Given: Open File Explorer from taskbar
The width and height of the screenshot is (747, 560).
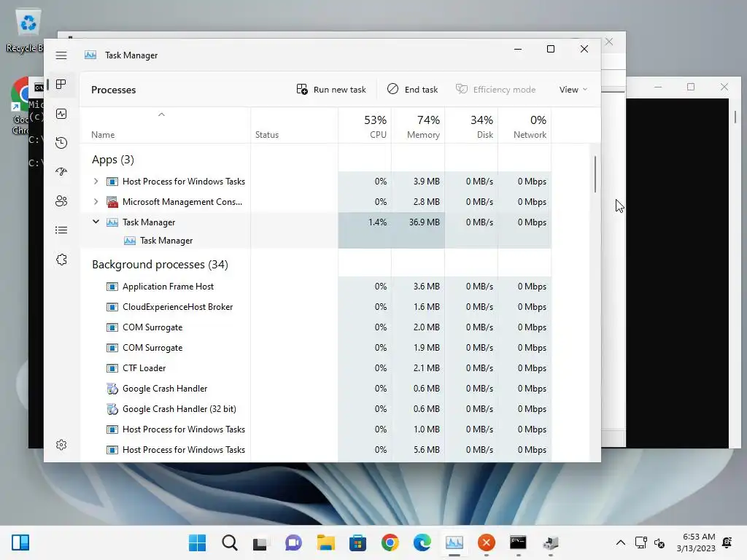Looking at the screenshot, I should [326, 542].
